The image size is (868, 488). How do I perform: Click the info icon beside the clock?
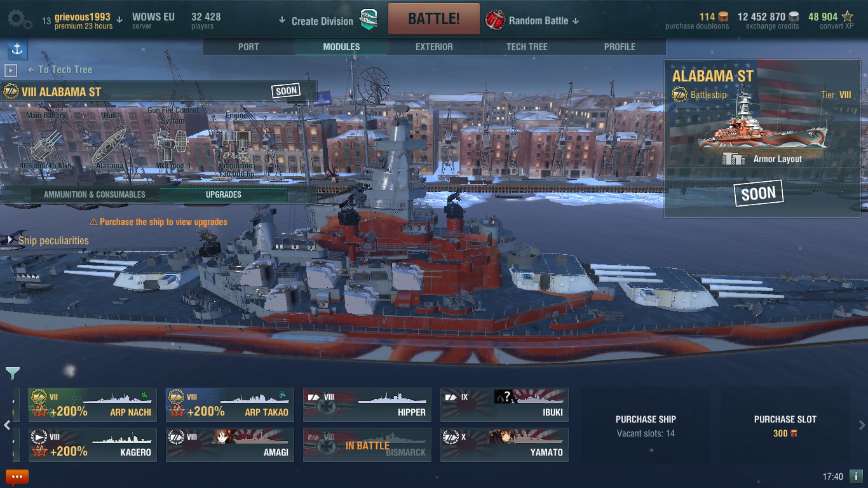[856, 476]
